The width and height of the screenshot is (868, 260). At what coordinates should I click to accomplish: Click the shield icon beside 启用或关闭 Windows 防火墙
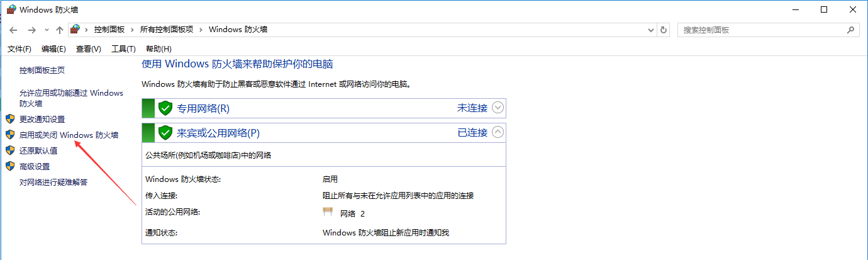(9, 135)
